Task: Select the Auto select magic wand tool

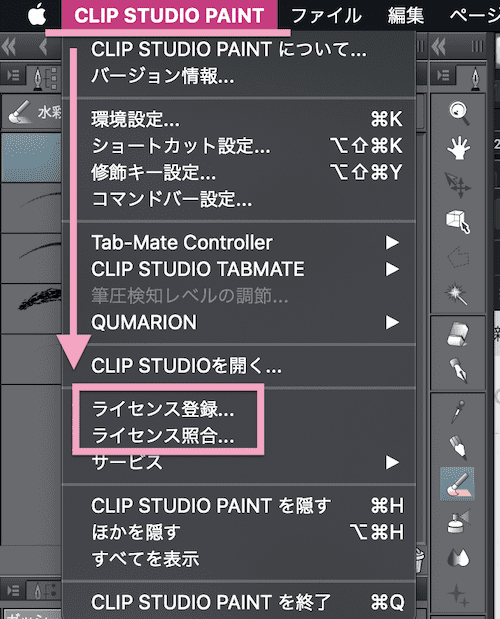Action: click(x=457, y=294)
